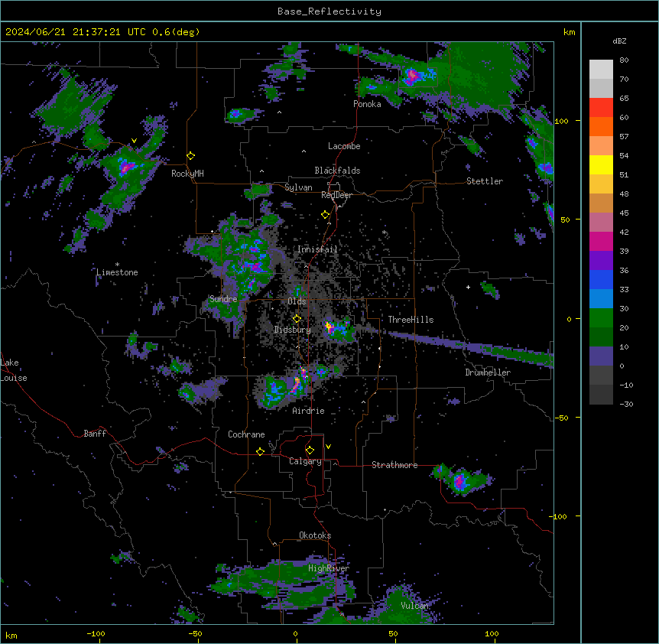Screen dimensions: 659x644
Task: Click the Sylvan city label
Action: [x=298, y=187]
